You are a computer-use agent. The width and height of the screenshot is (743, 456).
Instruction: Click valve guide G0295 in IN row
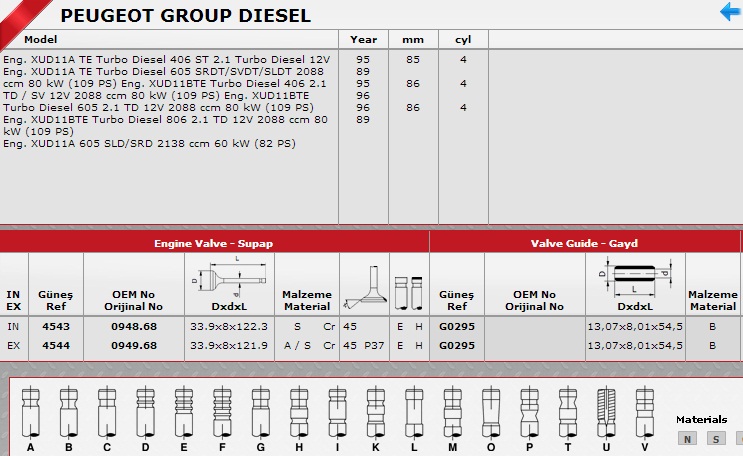pyautogui.click(x=457, y=327)
